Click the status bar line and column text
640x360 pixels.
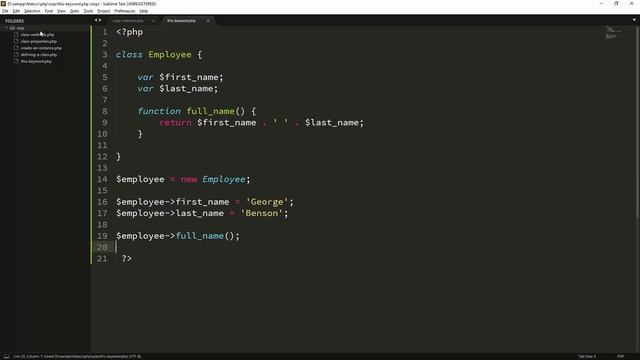point(28,356)
